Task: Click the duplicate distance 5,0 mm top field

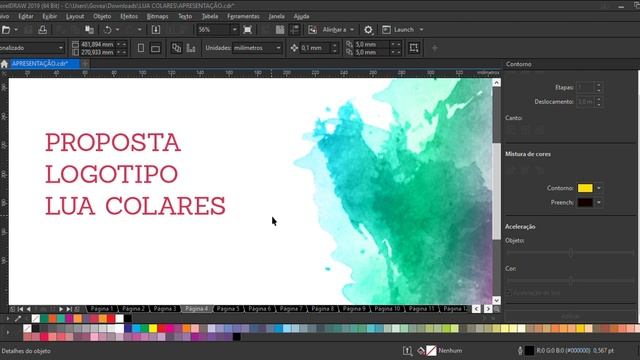Action: pyautogui.click(x=371, y=44)
